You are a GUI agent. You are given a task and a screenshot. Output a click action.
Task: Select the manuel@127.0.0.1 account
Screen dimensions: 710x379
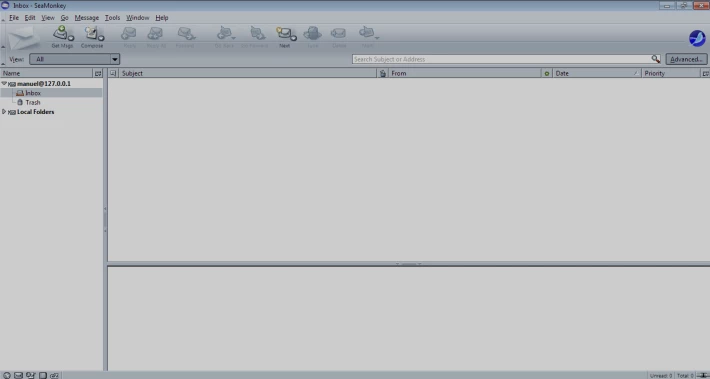[x=44, y=83]
